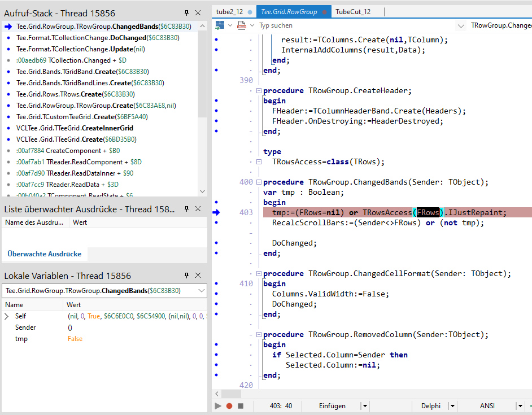Toggle breakpoint on RecalcScrollBars line
Image resolution: width=532 pixels, height=415 pixels.
[216, 222]
